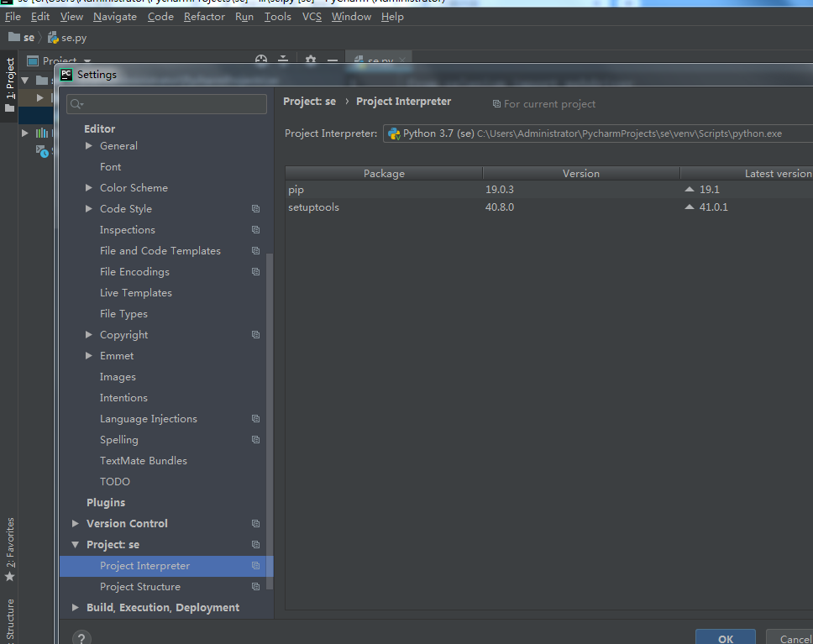Screen dimensions: 813x644
Task: Expand the Emmet node
Action: click(89, 356)
